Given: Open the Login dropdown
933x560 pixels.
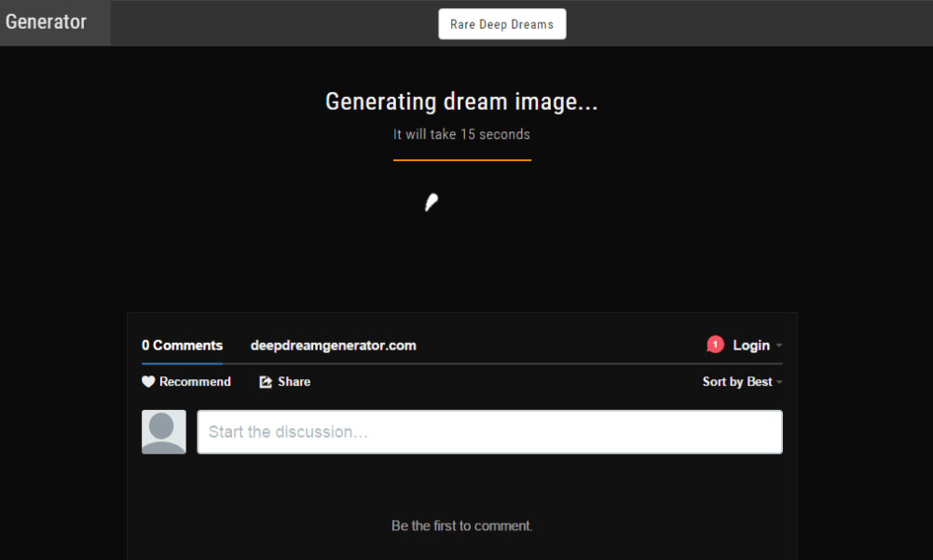Looking at the screenshot, I should pos(757,345).
